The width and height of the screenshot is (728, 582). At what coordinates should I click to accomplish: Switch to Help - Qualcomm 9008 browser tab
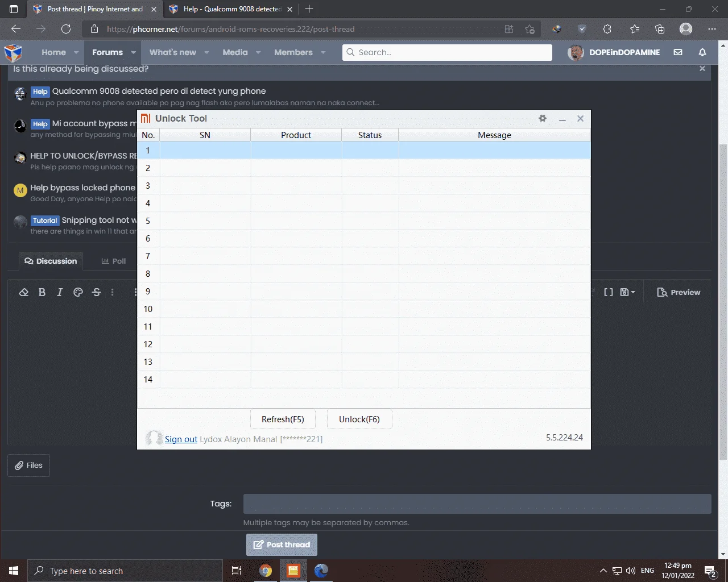230,9
